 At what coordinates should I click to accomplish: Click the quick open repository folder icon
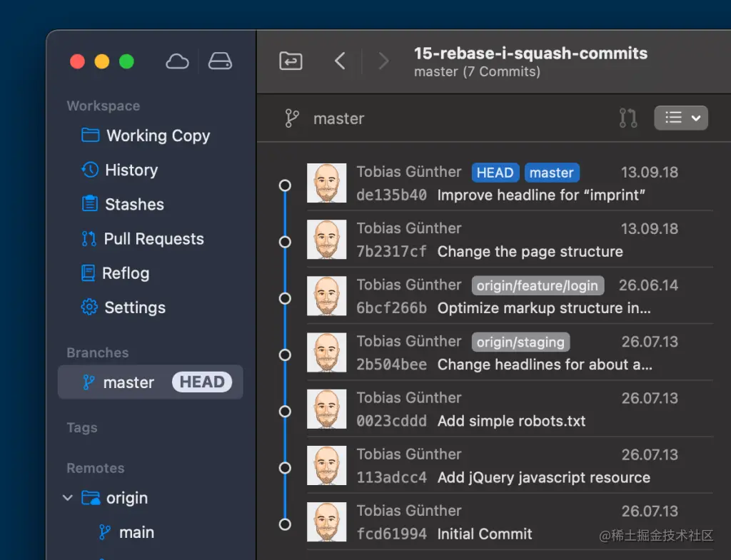(x=291, y=61)
